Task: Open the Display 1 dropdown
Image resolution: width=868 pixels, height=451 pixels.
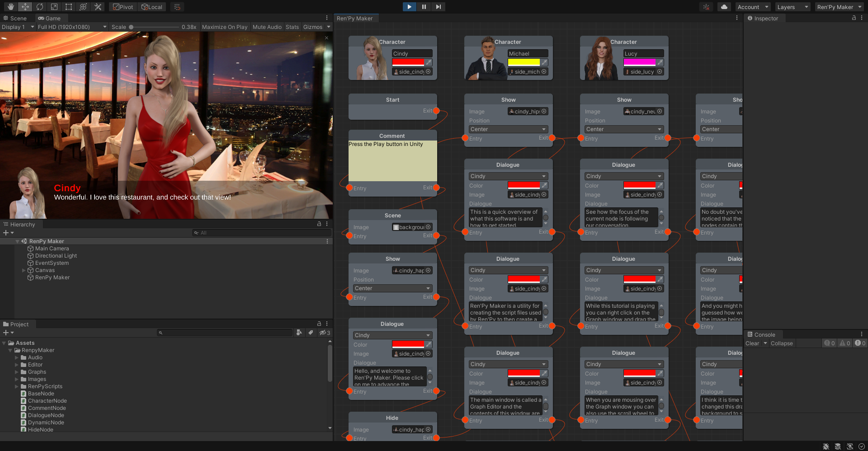Action: point(18,27)
